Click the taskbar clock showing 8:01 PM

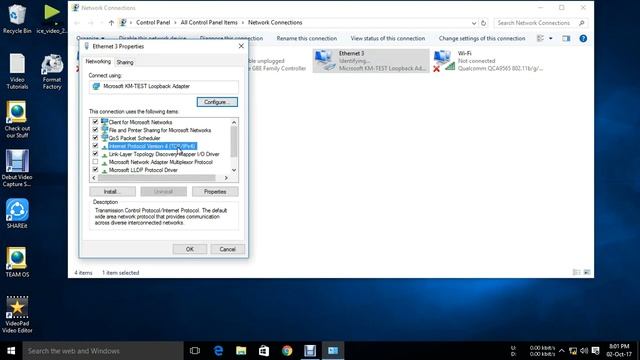coord(619,351)
